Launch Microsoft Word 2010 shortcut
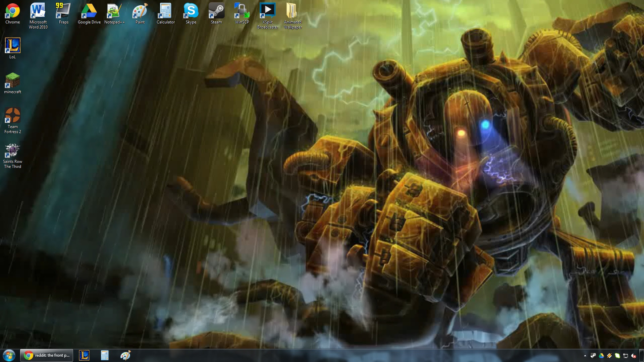 click(38, 16)
